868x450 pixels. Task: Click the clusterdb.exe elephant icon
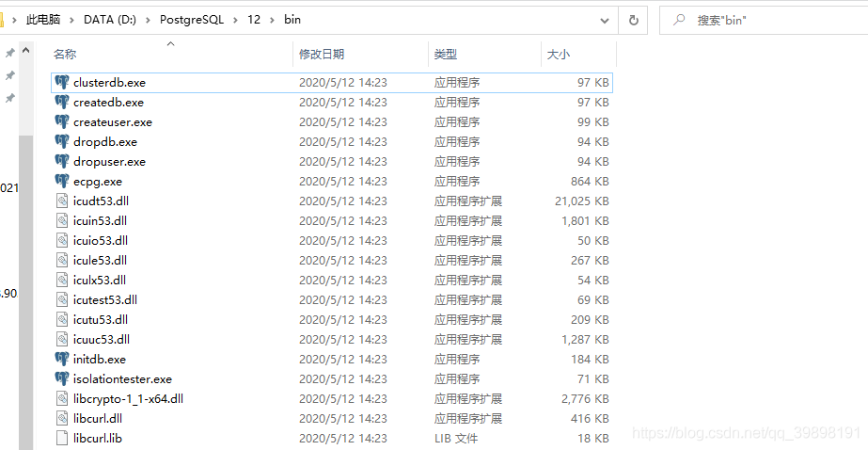[x=62, y=83]
